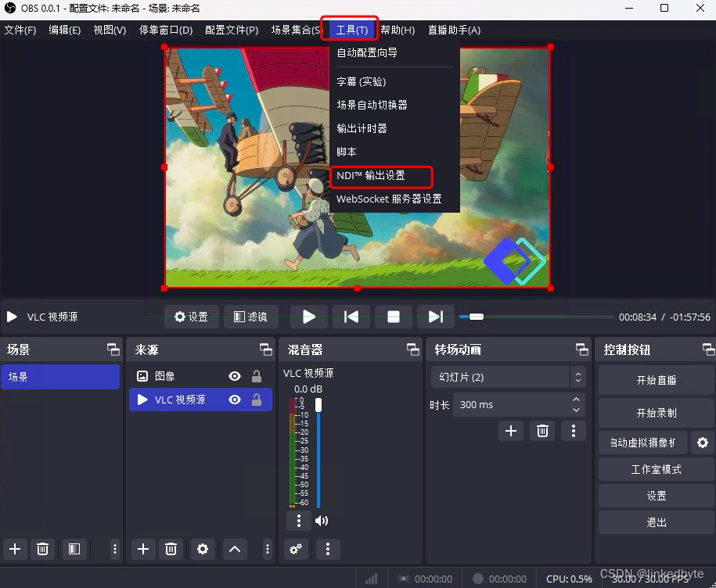Open scene filters icon
Image resolution: width=716 pixels, height=588 pixels.
74,549
